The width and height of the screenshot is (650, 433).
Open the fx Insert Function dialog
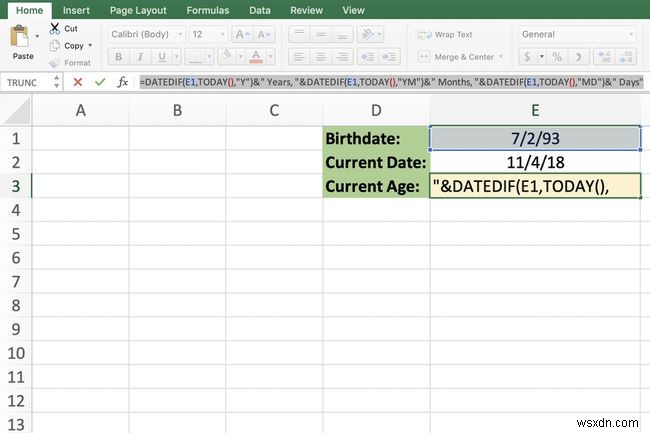122,81
